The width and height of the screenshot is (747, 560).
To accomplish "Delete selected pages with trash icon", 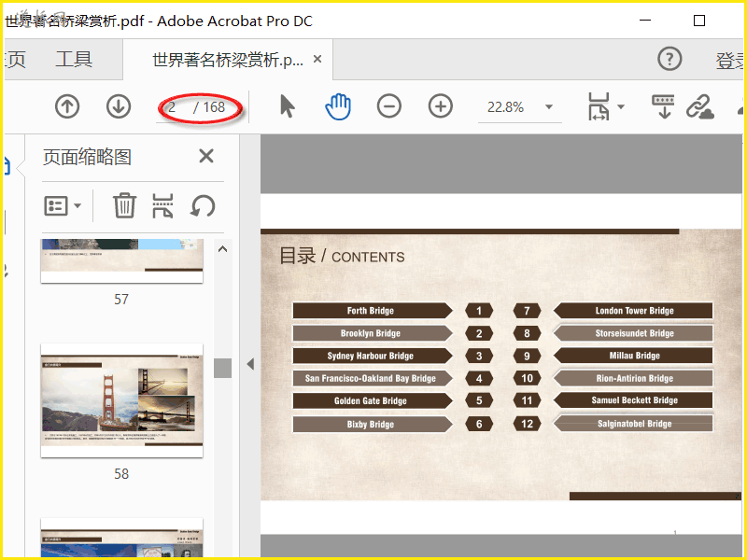I will tap(124, 205).
